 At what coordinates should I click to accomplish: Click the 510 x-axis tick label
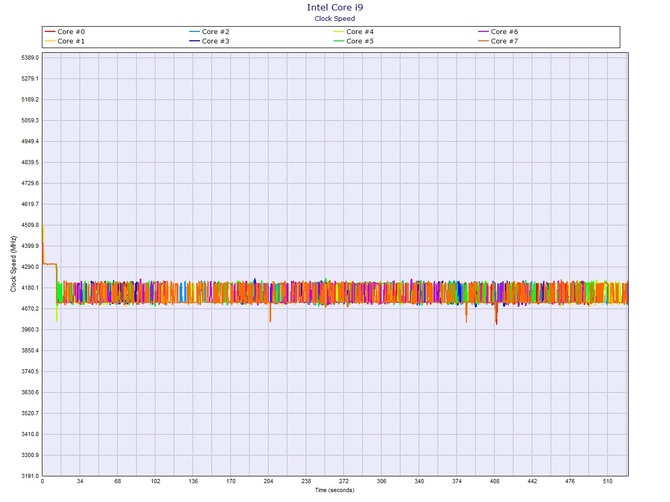click(607, 481)
